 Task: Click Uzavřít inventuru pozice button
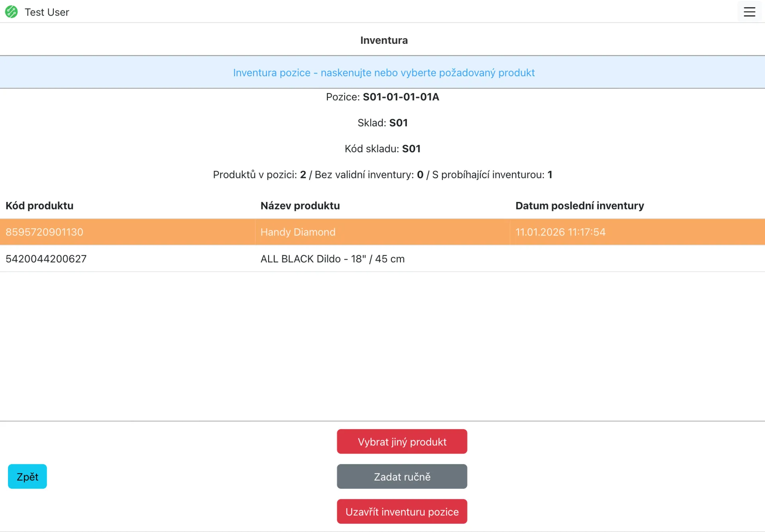(402, 512)
